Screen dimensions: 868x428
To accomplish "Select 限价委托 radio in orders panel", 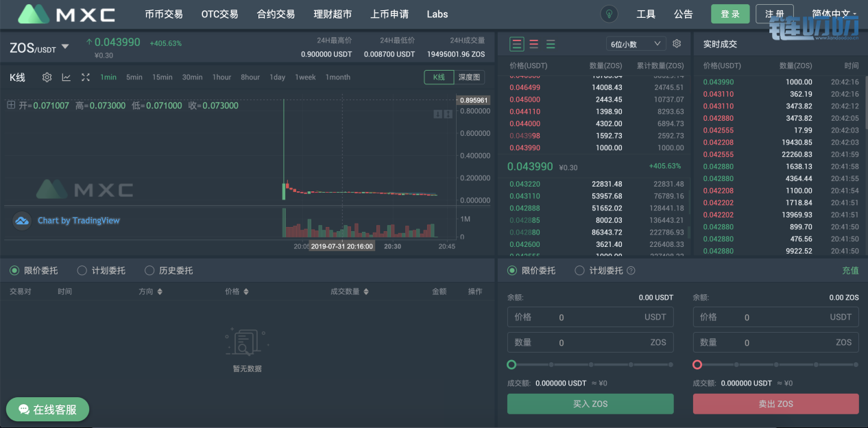I will 14,271.
